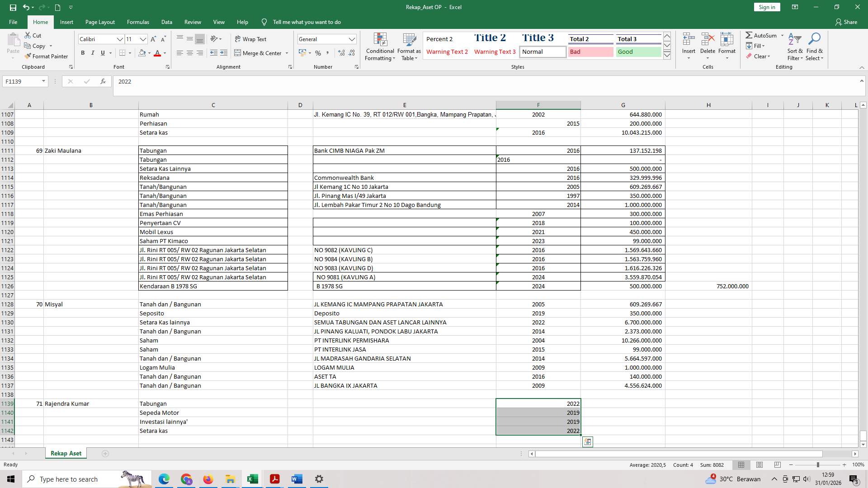Click the Share button
Image resolution: width=868 pixels, height=488 pixels.
847,22
